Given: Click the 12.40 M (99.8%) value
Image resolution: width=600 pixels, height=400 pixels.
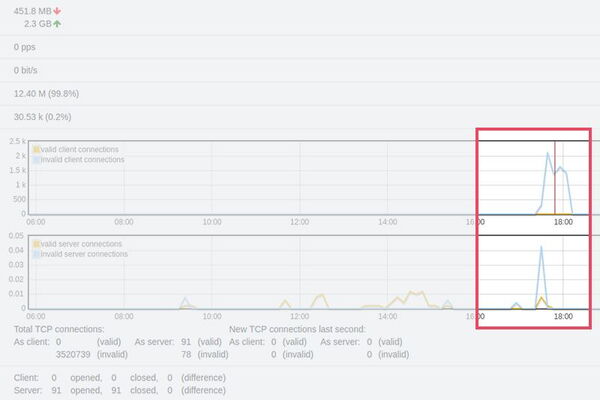Looking at the screenshot, I should point(48,93).
